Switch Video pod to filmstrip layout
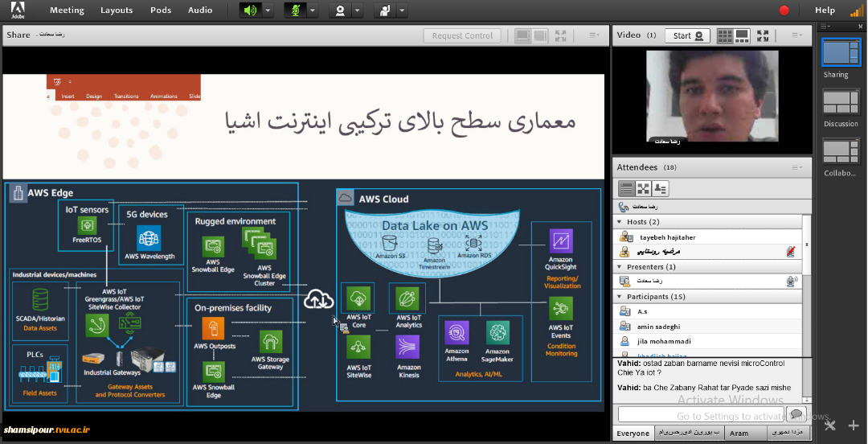Viewport: 868px width, 444px height. [742, 35]
